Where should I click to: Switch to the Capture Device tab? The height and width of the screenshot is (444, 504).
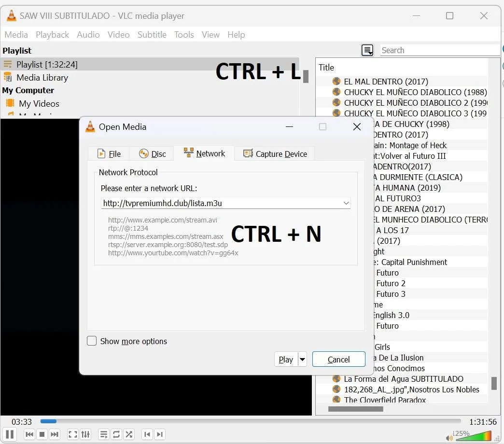[275, 154]
